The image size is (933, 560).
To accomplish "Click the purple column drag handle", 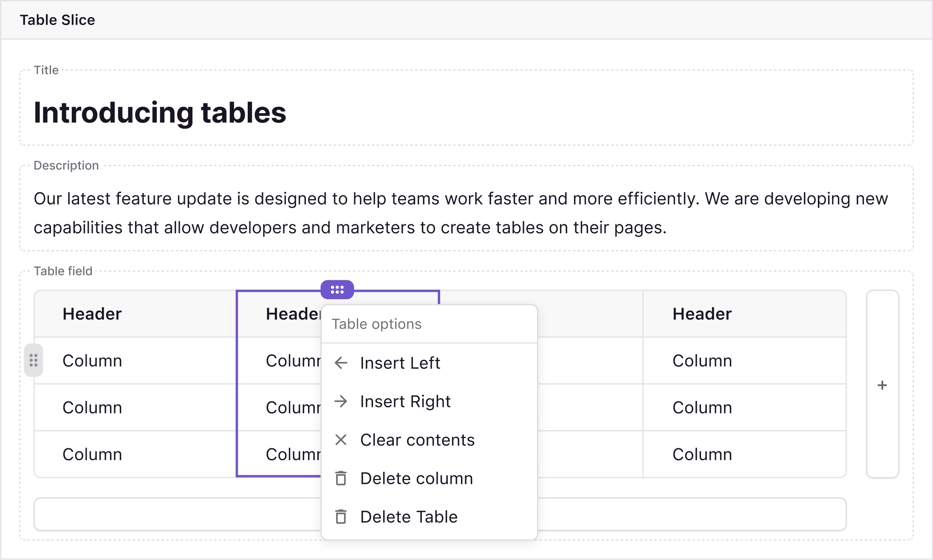I will [337, 290].
